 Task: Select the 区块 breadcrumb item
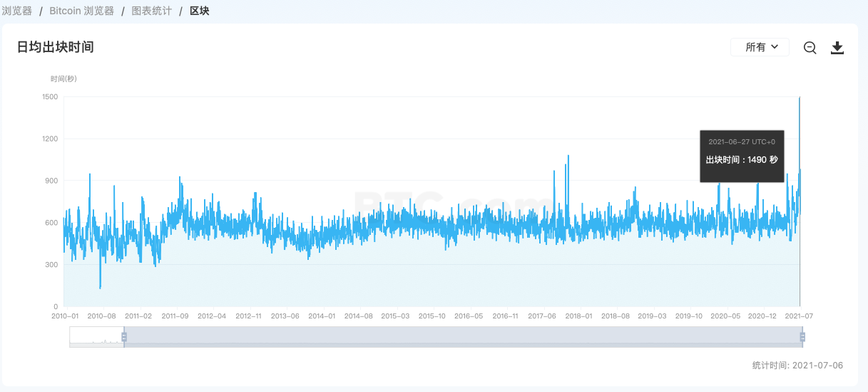200,11
